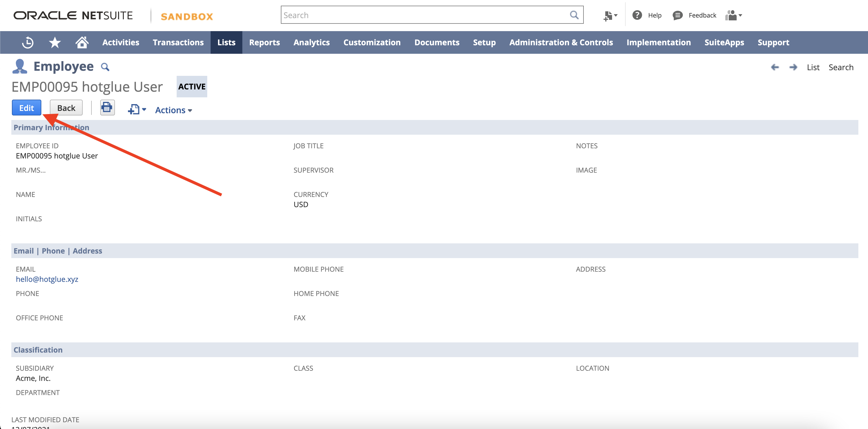Open the user role switcher icon

tap(734, 15)
